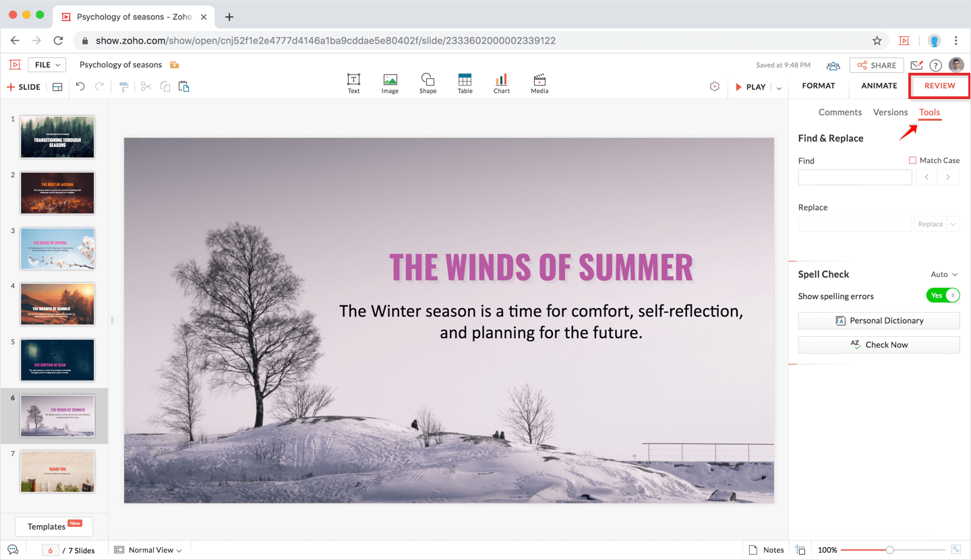Add a new slide with SLIDE button
971x560 pixels.
(x=24, y=87)
